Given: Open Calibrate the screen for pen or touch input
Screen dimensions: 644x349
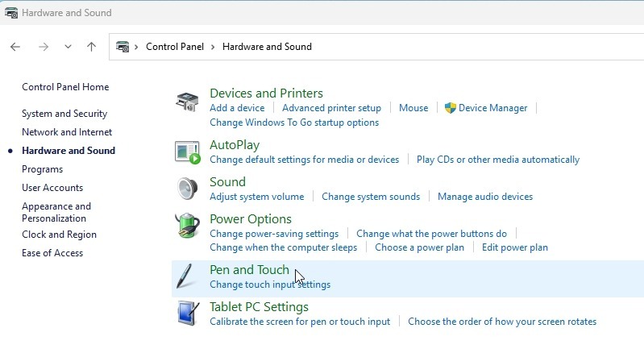Looking at the screenshot, I should [x=300, y=322].
